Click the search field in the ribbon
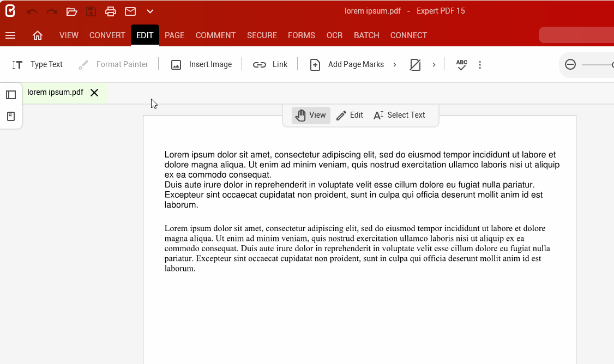614x364 pixels. coord(576,35)
